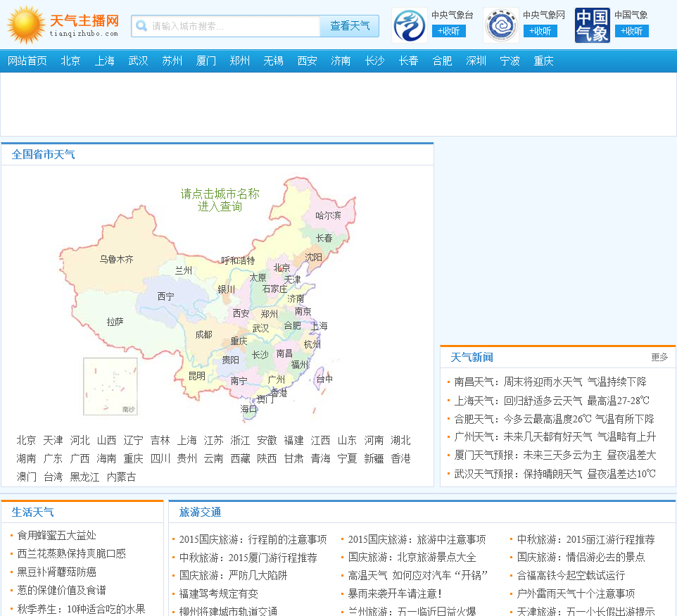Image resolution: width=677 pixels, height=616 pixels.
Task: Open 辽宁 in the province list
Action: [x=134, y=440]
